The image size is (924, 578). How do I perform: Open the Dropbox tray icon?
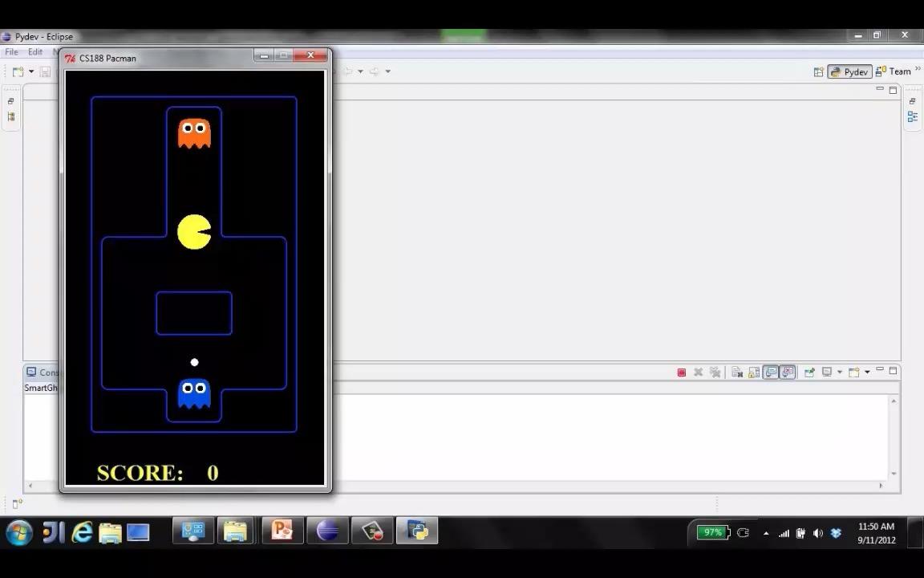(x=836, y=533)
